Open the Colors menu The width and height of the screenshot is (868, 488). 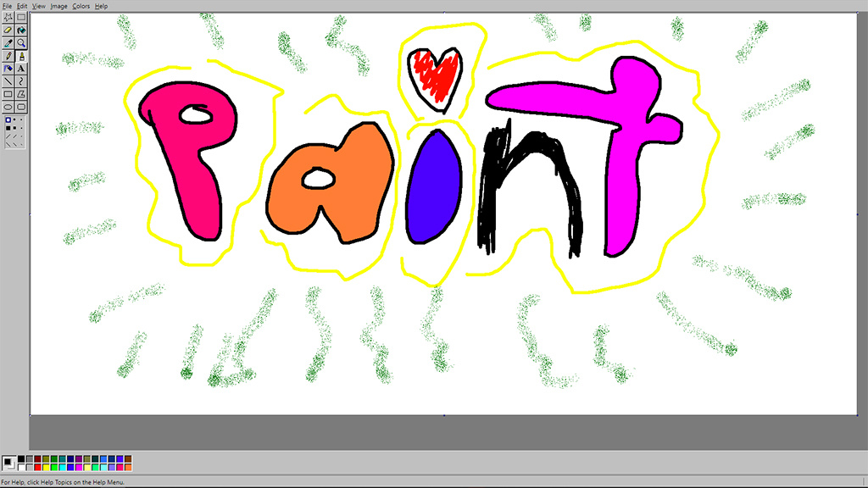tap(81, 5)
